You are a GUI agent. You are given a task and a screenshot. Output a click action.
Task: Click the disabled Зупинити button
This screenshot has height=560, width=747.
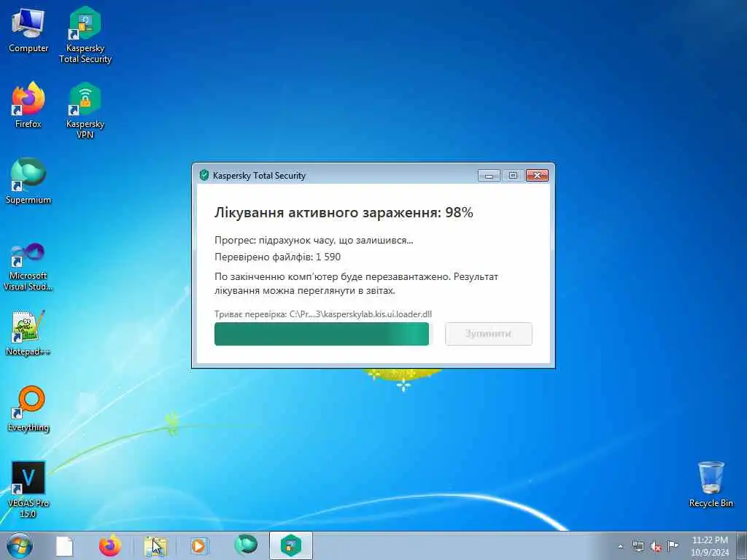coord(489,334)
